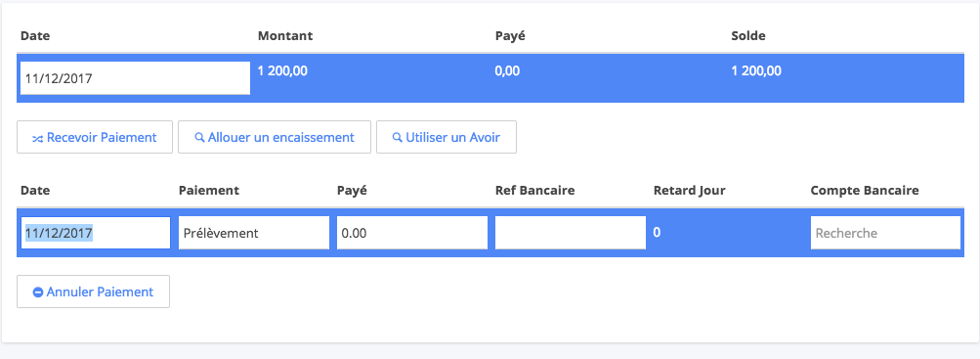Click the magnifier icon in Allouer un encaissement
Screen dimensions: 980x359
pyautogui.click(x=200, y=137)
